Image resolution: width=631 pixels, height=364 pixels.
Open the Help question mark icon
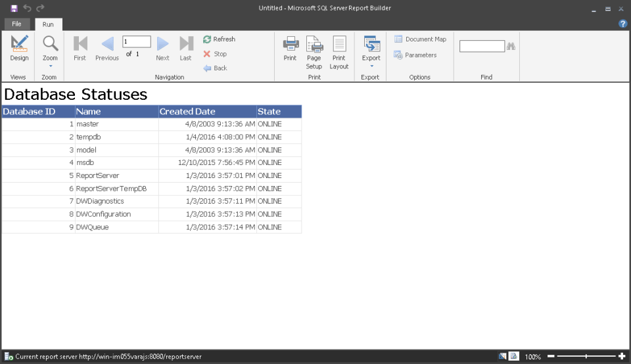coord(622,24)
